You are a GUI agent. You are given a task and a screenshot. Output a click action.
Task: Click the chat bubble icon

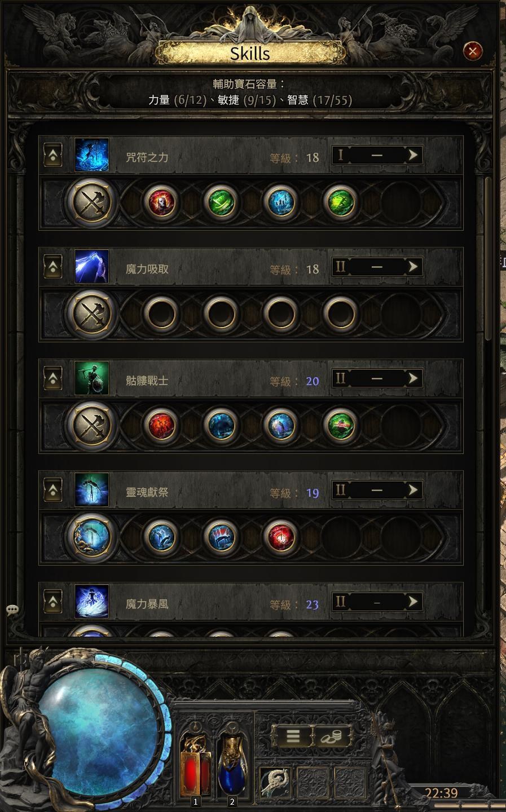click(x=12, y=610)
